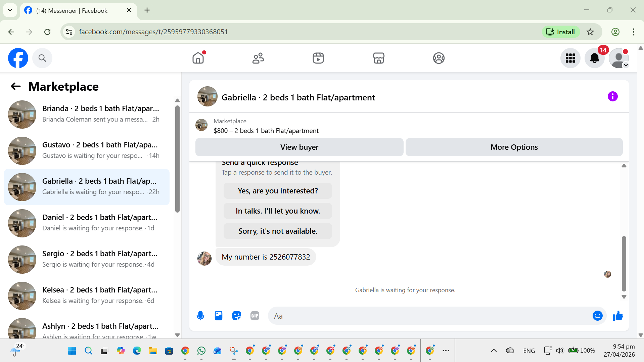Open Sergio's conversation in the list

click(x=87, y=260)
